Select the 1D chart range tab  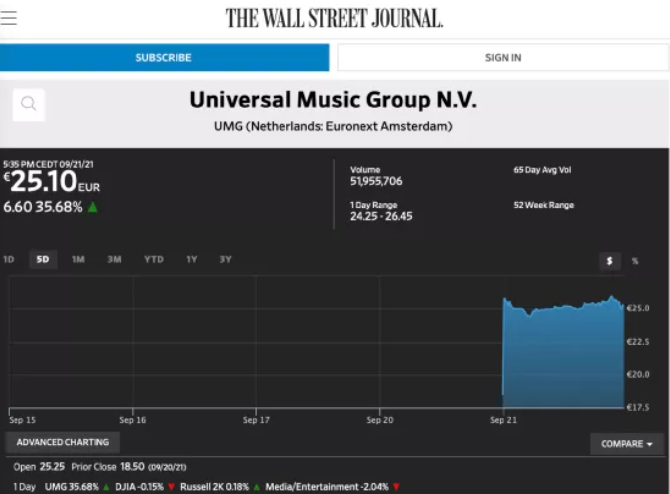9,259
